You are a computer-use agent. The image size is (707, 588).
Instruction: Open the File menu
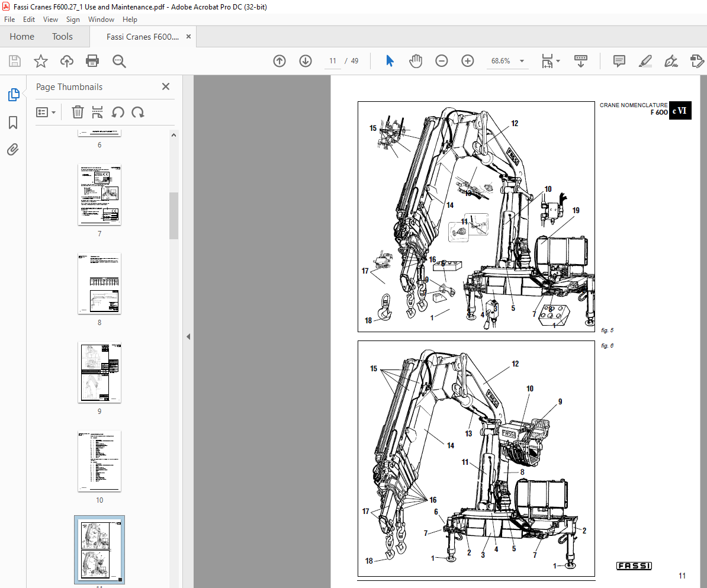pyautogui.click(x=9, y=20)
